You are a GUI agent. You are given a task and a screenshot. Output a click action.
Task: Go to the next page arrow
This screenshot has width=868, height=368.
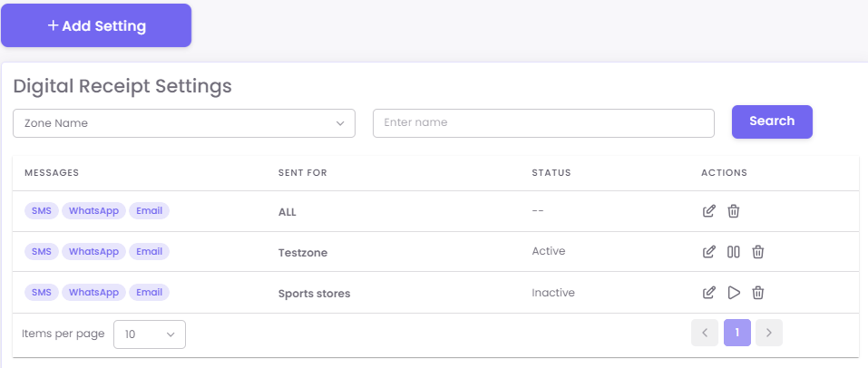769,333
